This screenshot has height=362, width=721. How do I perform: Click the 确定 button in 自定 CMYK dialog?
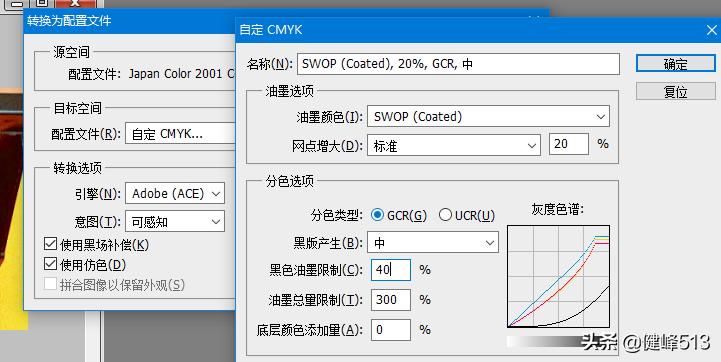pyautogui.click(x=675, y=64)
